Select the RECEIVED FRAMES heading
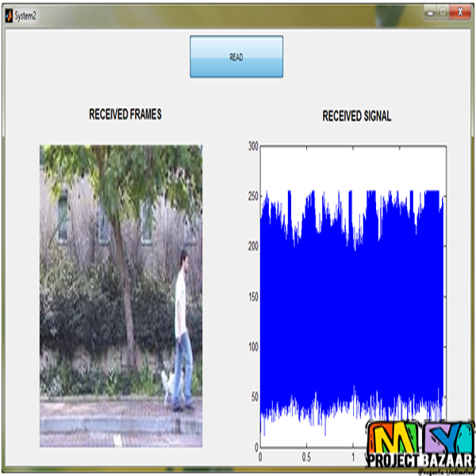This screenshot has width=476, height=476. (x=125, y=114)
